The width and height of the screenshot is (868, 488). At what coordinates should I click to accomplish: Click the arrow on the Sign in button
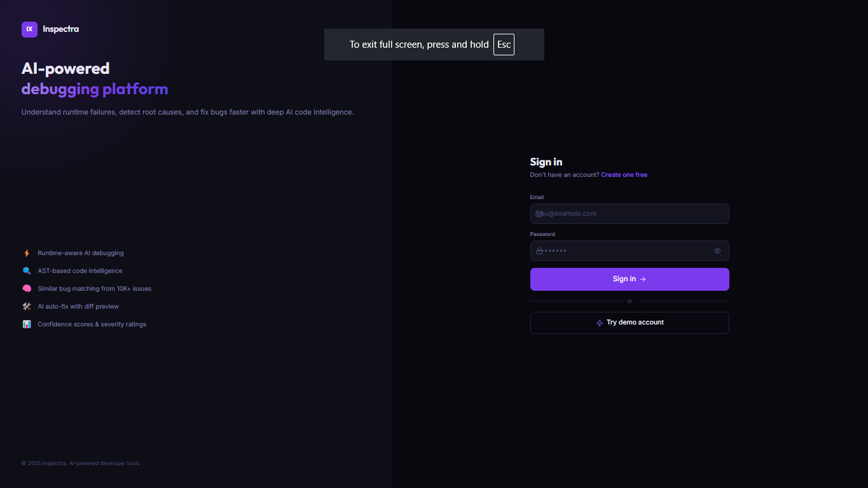[643, 279]
